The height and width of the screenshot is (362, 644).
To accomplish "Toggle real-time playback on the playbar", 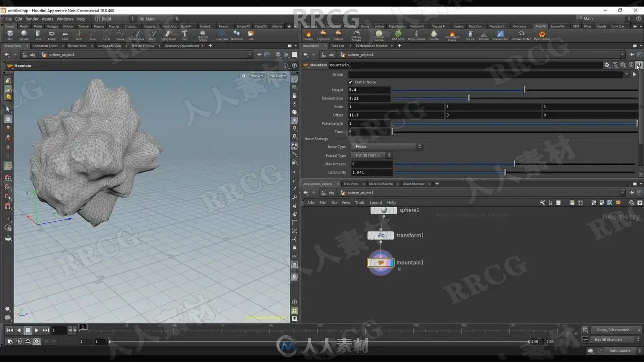I will [37, 341].
